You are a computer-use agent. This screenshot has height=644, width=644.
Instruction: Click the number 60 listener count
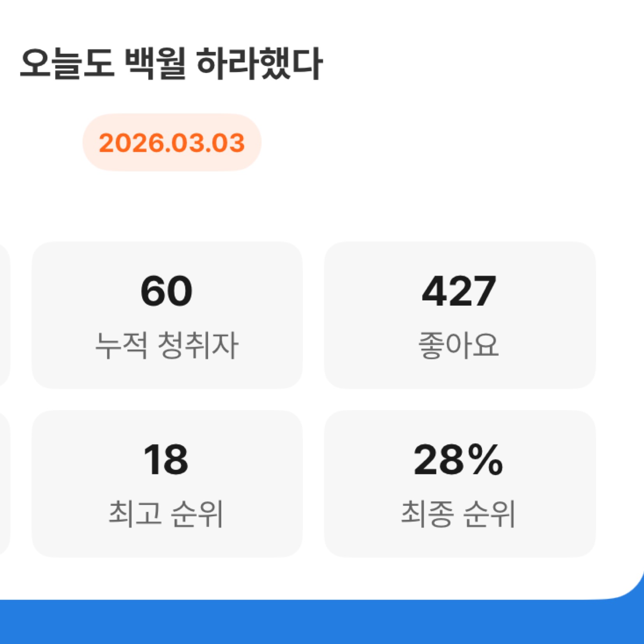click(166, 291)
